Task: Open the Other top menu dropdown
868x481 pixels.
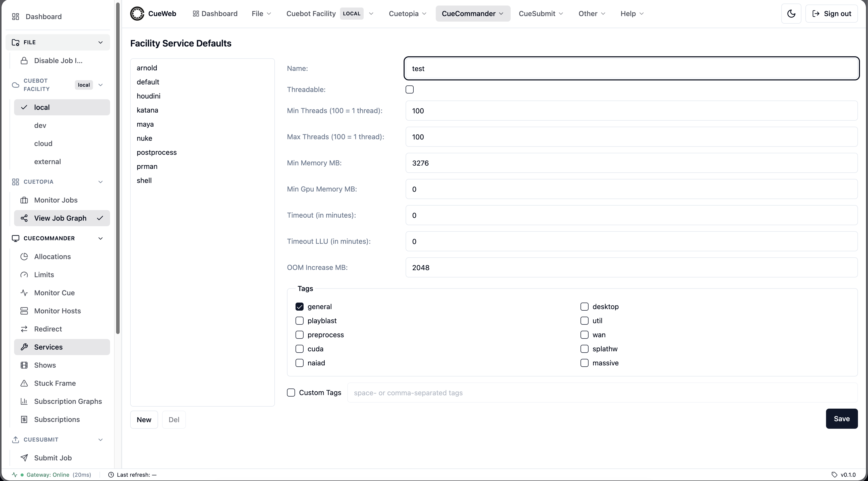Action: [592, 14]
